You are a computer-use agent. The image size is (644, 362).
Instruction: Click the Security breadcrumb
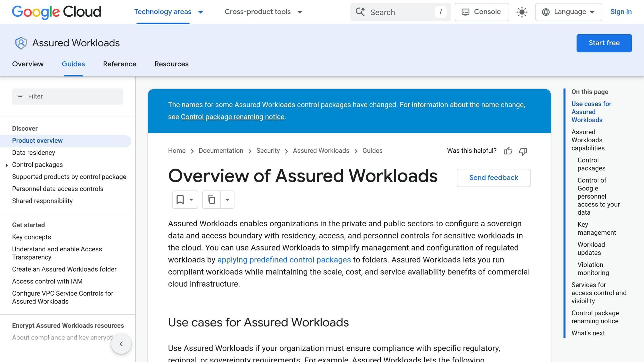click(x=268, y=151)
